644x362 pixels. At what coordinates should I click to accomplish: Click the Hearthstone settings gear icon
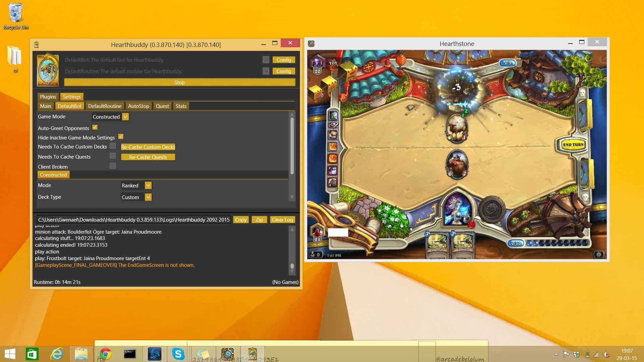click(599, 254)
